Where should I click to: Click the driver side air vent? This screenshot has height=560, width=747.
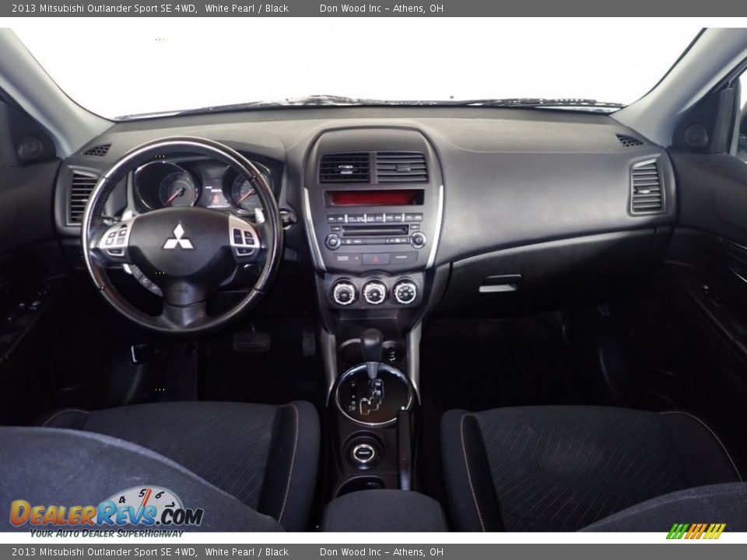[82, 198]
